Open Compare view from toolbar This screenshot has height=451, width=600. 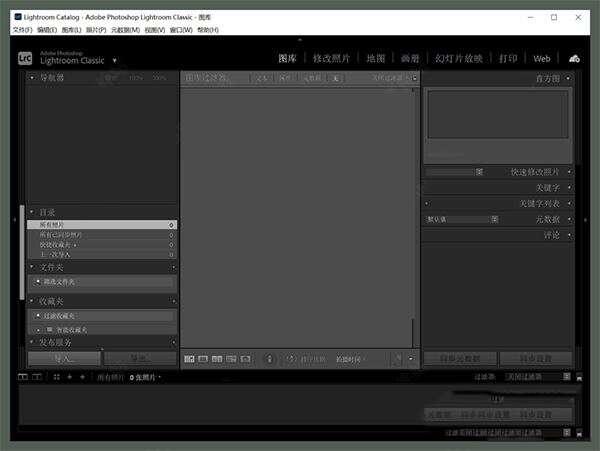[x=218, y=358]
